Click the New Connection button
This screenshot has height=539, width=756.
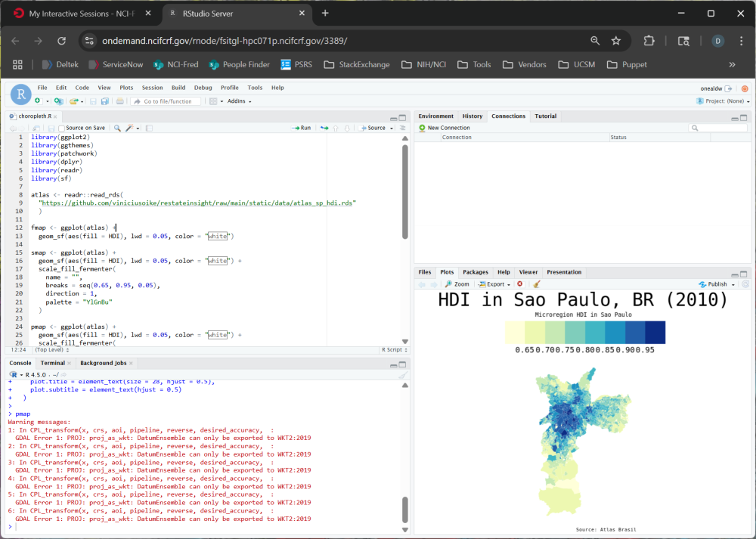(445, 128)
